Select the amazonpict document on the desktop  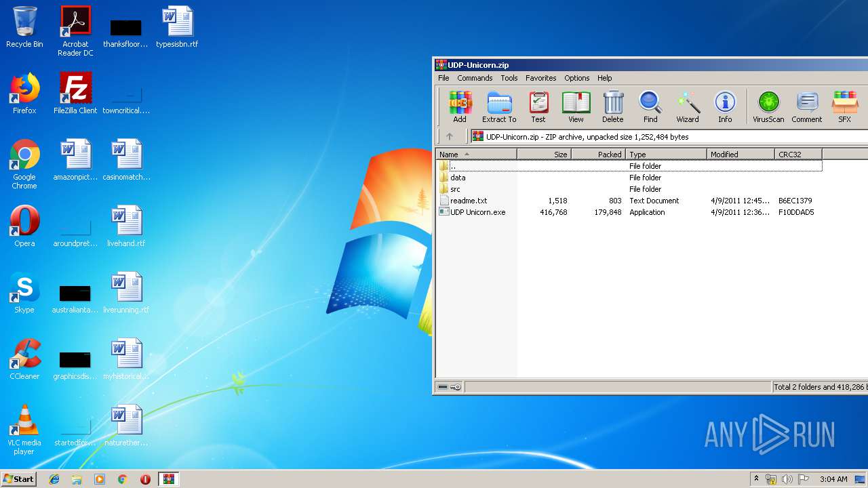click(75, 160)
